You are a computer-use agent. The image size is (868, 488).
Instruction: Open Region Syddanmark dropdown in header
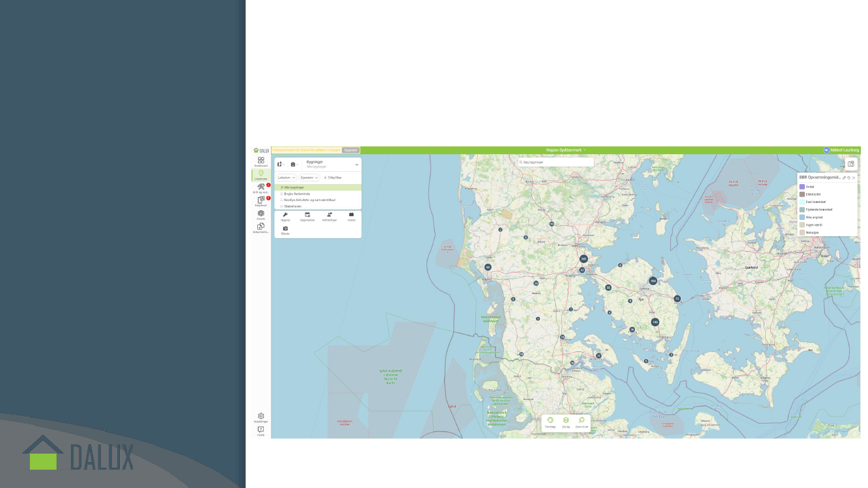(566, 150)
